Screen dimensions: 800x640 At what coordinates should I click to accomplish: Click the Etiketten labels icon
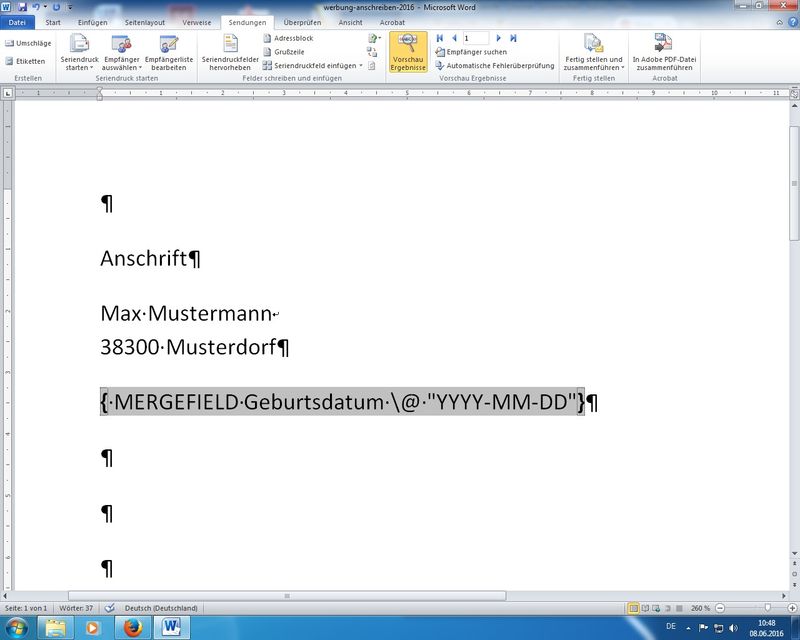tap(9, 61)
